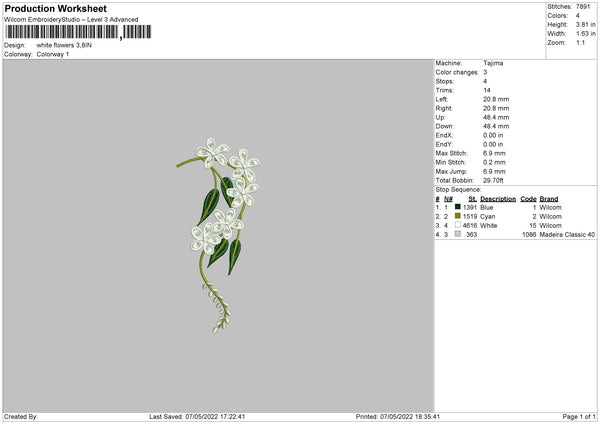Click the 'Stop Sequence:' heading
The height and width of the screenshot is (424, 600).
[x=458, y=189]
